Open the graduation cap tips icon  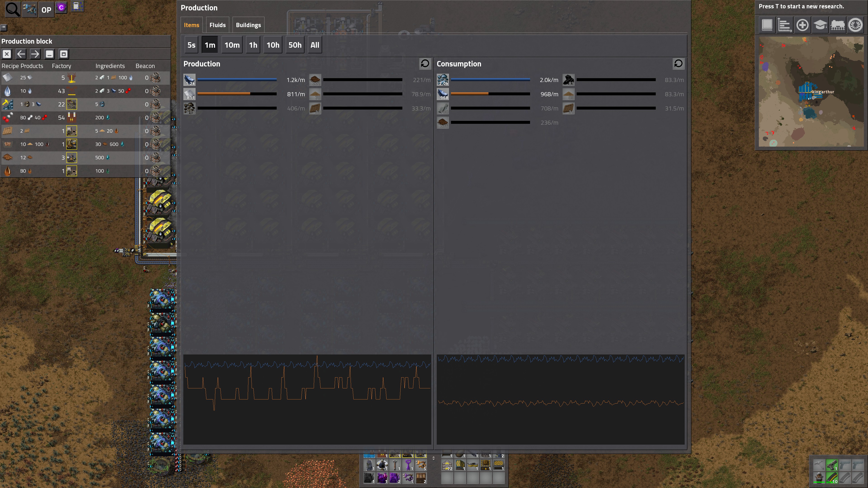[x=820, y=25]
